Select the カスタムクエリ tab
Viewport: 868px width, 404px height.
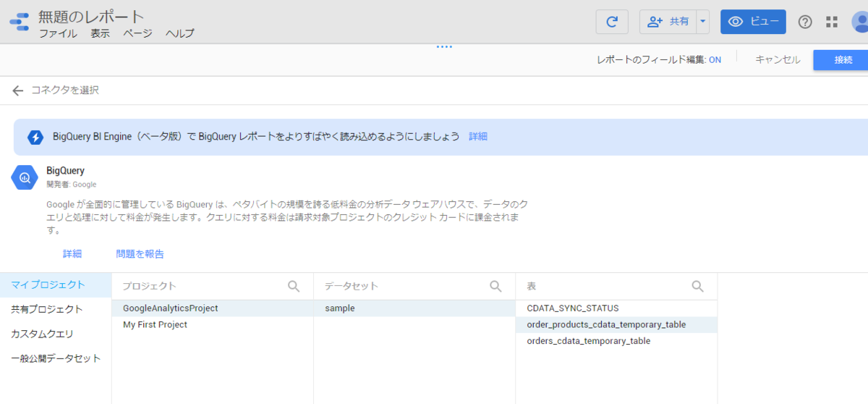[x=56, y=334]
